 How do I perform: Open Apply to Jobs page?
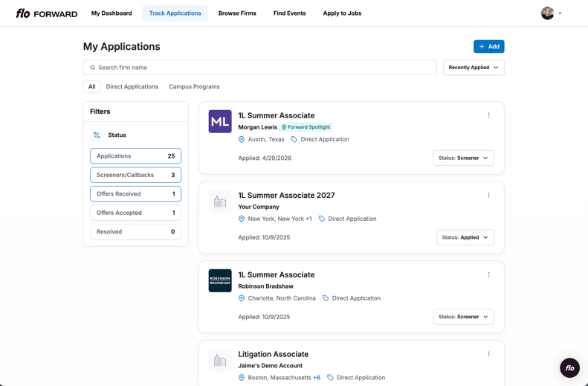pyautogui.click(x=342, y=13)
